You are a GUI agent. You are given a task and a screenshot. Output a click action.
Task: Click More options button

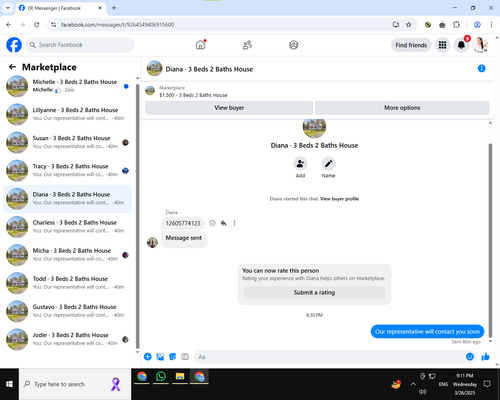pos(402,108)
